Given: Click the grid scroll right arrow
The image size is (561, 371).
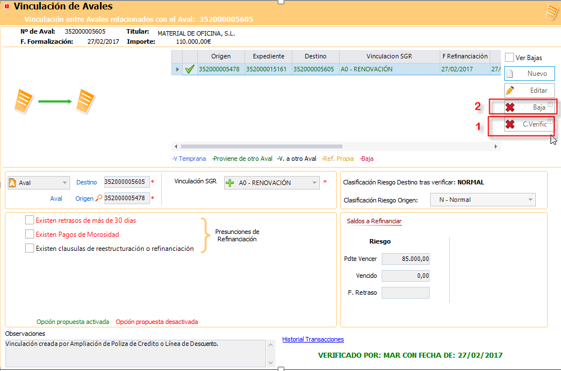Looking at the screenshot, I should pos(496,146).
